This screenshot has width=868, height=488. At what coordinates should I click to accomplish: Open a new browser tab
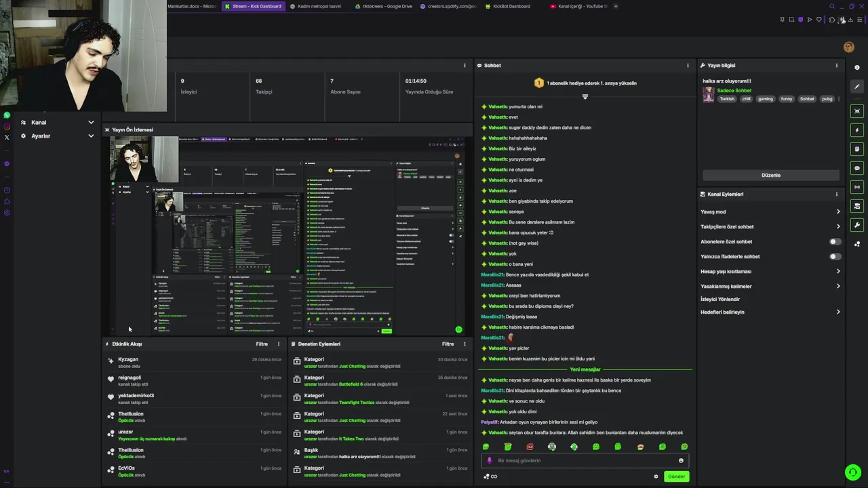(x=616, y=6)
